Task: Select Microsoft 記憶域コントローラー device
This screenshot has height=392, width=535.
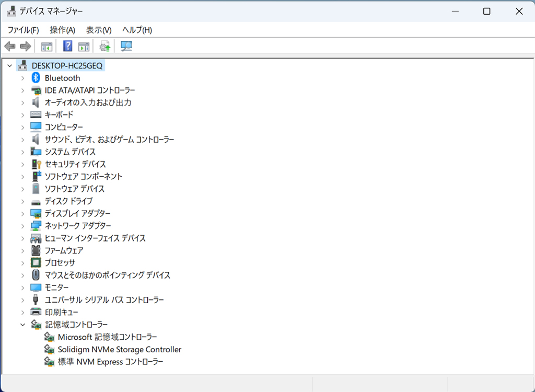Action: pyautogui.click(x=108, y=337)
